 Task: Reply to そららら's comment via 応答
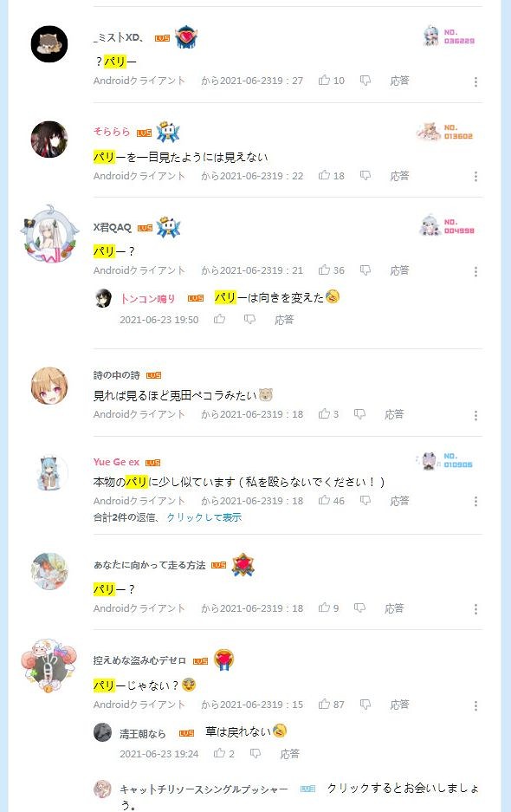(399, 176)
